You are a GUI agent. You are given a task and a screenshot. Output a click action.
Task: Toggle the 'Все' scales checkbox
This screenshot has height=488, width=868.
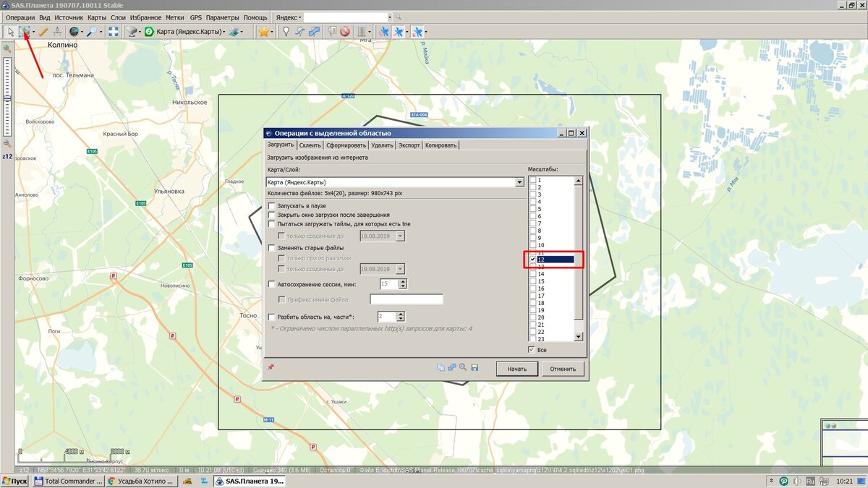pos(532,350)
